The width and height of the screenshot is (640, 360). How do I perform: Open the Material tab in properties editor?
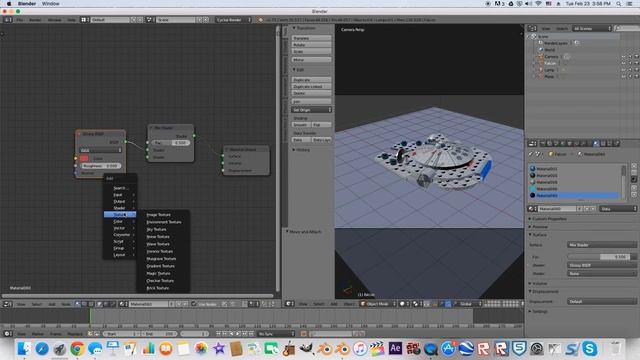coord(596,143)
